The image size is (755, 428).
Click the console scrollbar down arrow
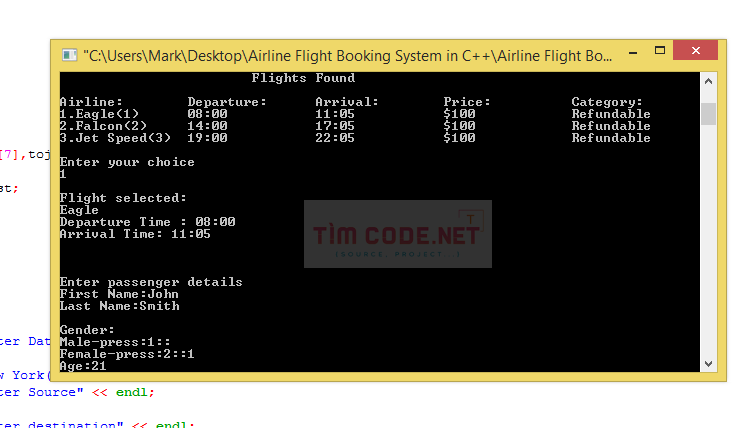tap(708, 364)
